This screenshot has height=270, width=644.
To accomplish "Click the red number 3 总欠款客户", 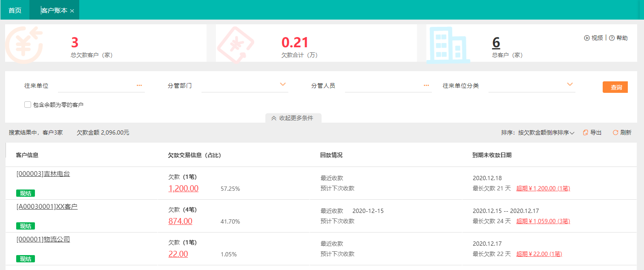I will 75,43.
